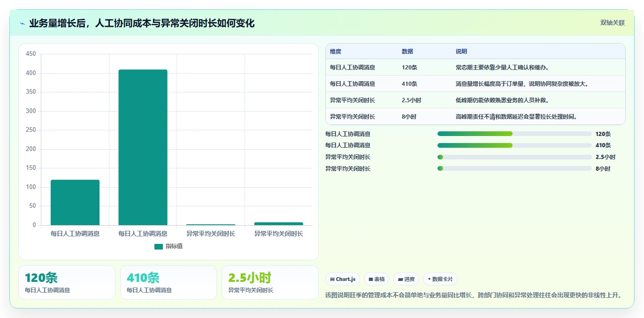Screen dimensions: 644x318
Task: Click the footer note starting 该图说明旺季
Action: (x=474, y=295)
